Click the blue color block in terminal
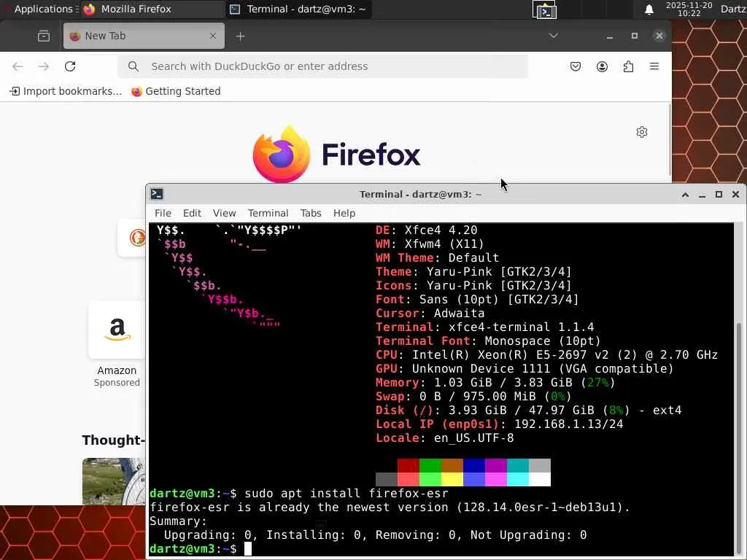This screenshot has width=747, height=560. pyautogui.click(x=474, y=466)
